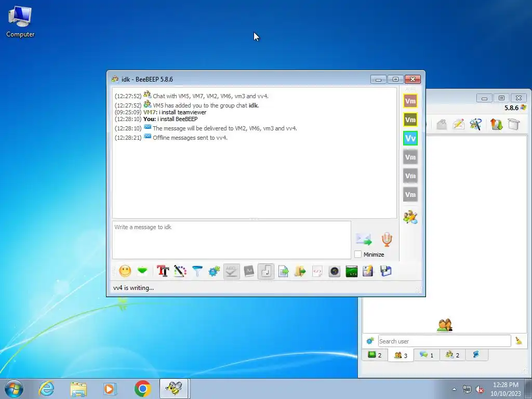This screenshot has width=532, height=399.
Task: Open the Windows Start menu
Action: click(14, 389)
